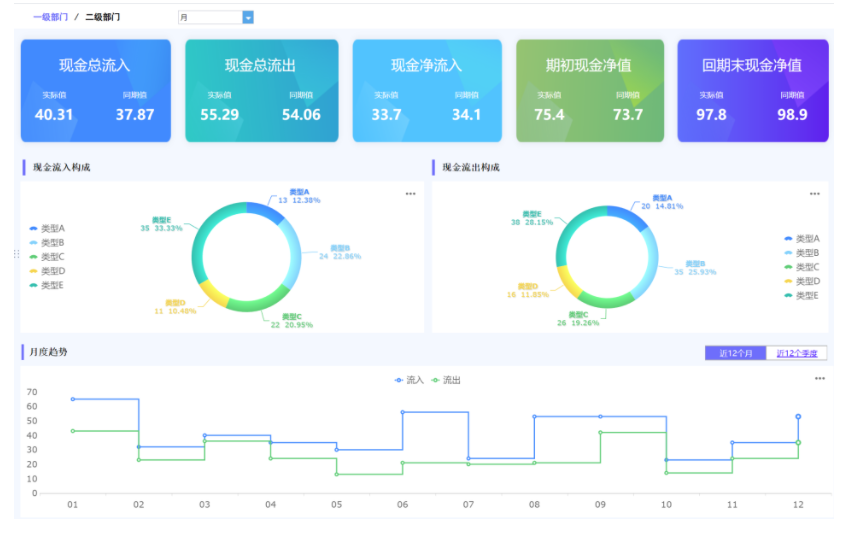
Task: Click value 33.7 in 现金净流入
Action: click(x=386, y=115)
